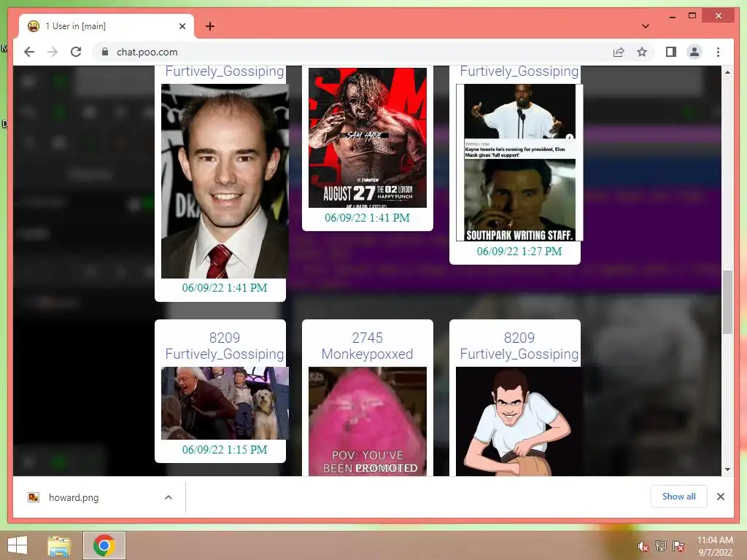Click the Chrome taskbar icon
Viewport: 747px width, 560px height.
pos(104,545)
